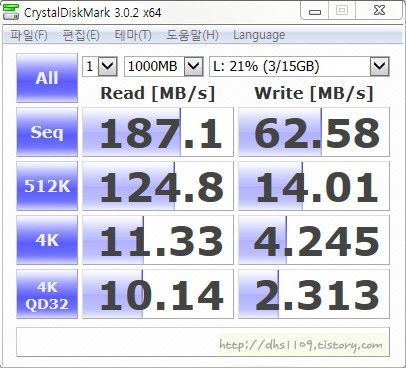The image size is (406, 368).
Task: Start the 512K benchmark test
Action: [x=47, y=186]
